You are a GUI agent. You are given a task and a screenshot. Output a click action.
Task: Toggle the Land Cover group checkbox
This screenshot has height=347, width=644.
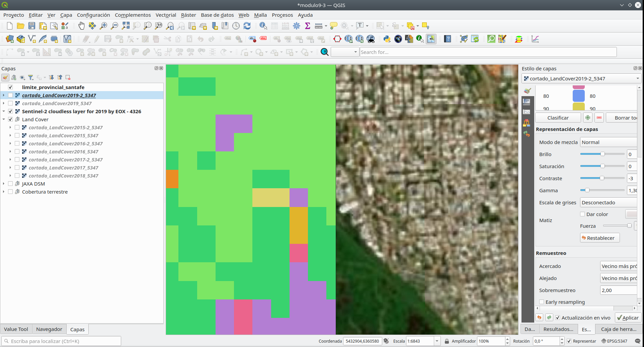coord(10,119)
